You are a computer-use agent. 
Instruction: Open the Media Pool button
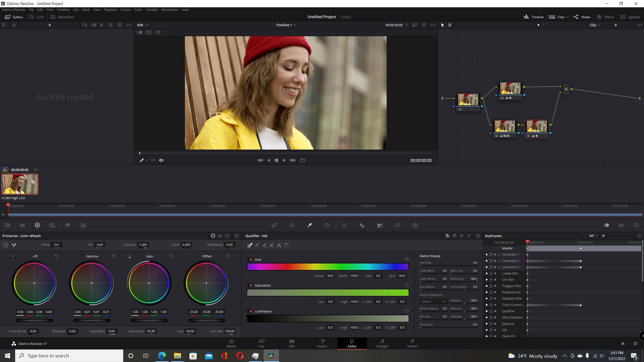tap(62, 17)
